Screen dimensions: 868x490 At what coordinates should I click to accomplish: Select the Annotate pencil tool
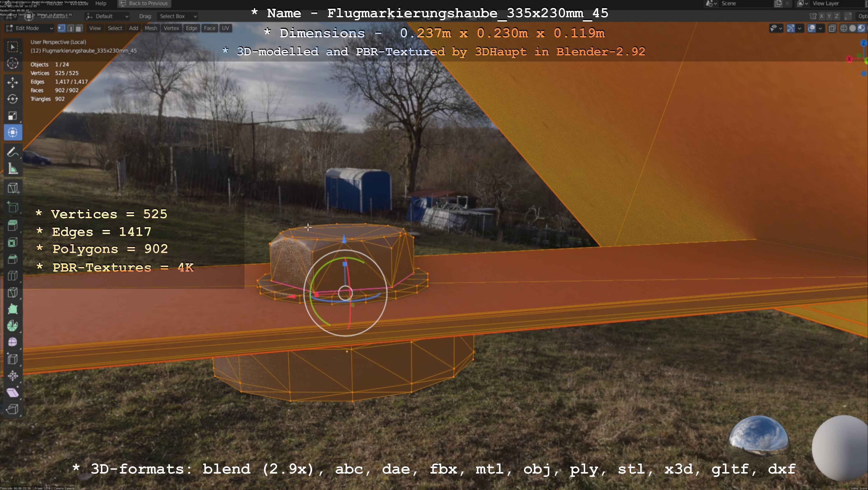[13, 152]
